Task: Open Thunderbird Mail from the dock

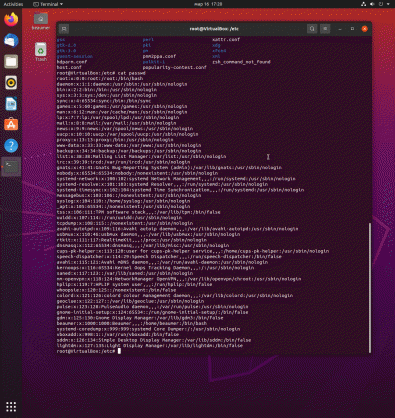Action: coord(11,41)
